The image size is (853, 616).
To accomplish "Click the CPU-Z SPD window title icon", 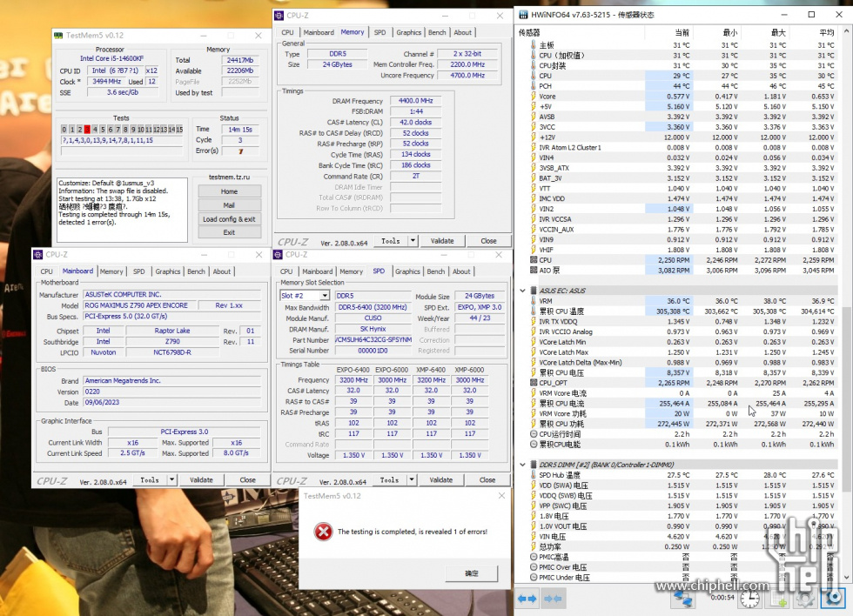I will (278, 254).
